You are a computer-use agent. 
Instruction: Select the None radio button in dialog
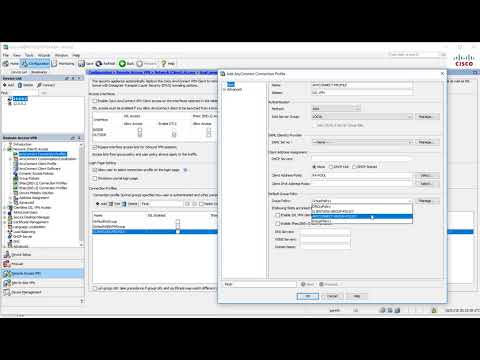click(x=314, y=167)
